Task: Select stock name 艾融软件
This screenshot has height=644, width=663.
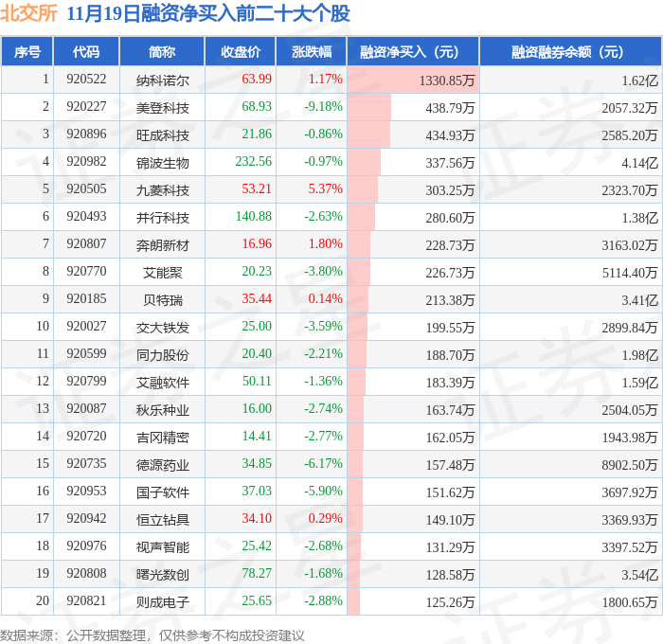Action: point(162,383)
